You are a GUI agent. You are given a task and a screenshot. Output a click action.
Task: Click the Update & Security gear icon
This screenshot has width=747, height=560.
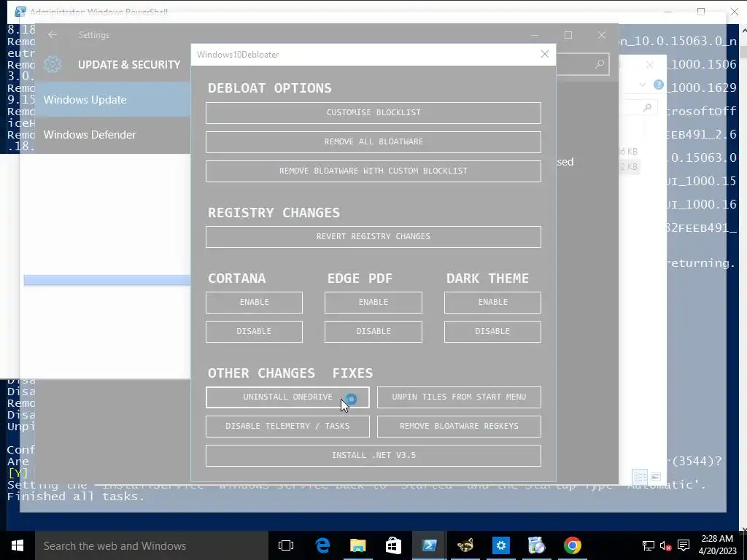click(x=53, y=64)
